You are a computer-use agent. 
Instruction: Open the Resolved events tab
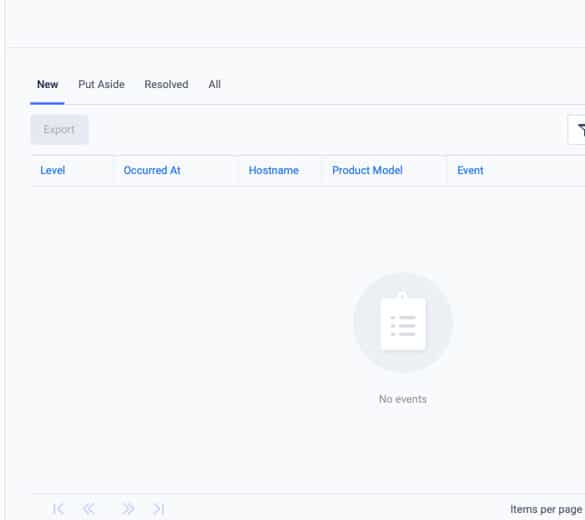point(166,85)
